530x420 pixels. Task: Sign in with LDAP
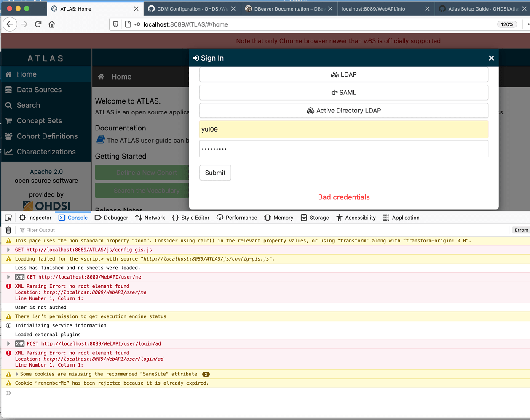[x=344, y=74]
